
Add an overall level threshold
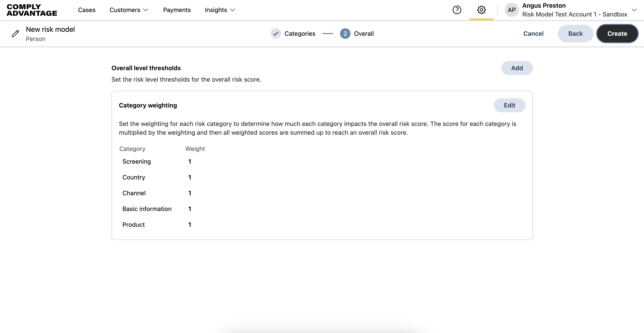517,68
